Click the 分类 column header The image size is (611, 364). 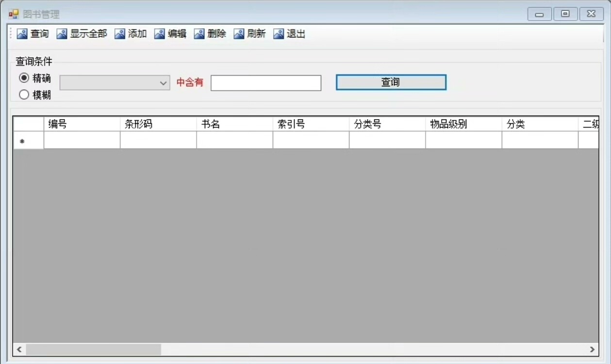[x=540, y=124]
